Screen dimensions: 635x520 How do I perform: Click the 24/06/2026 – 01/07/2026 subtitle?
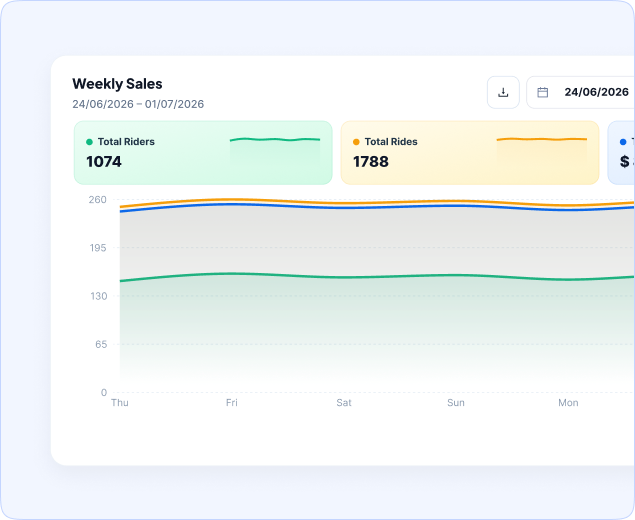(x=138, y=104)
